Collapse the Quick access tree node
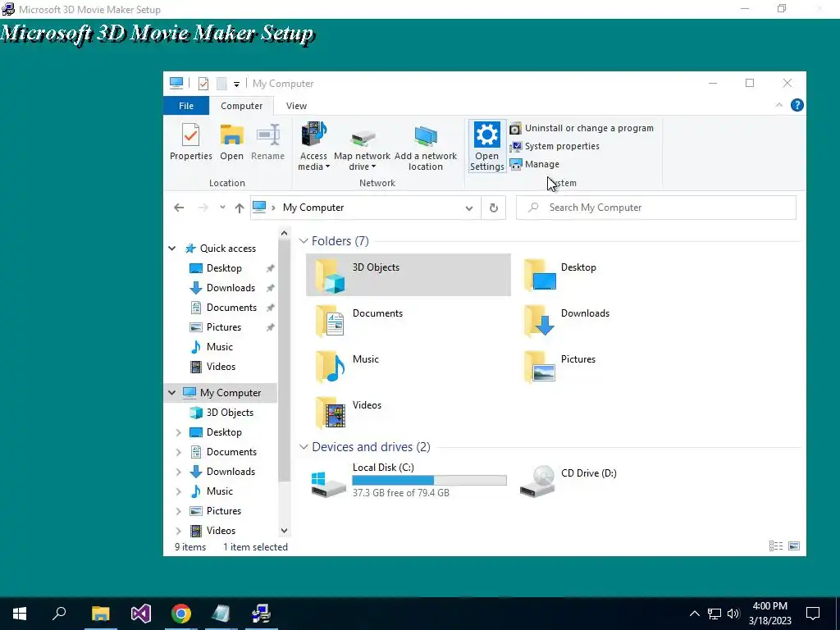 [x=172, y=249]
